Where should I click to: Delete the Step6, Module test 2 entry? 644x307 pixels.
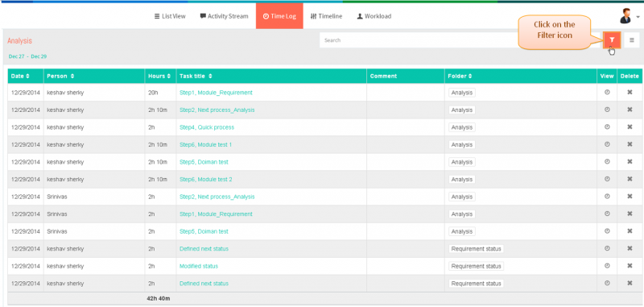pyautogui.click(x=630, y=179)
